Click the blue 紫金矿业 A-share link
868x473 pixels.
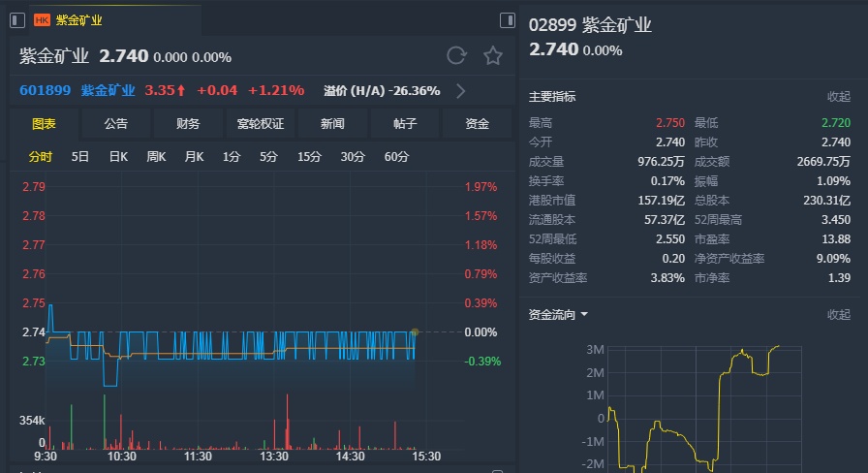108,90
